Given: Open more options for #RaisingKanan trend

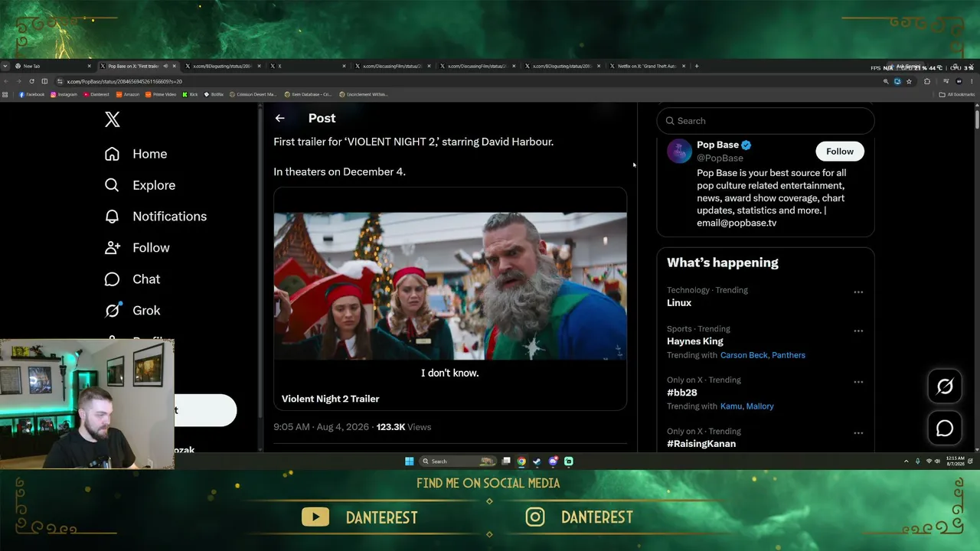Looking at the screenshot, I should [858, 432].
